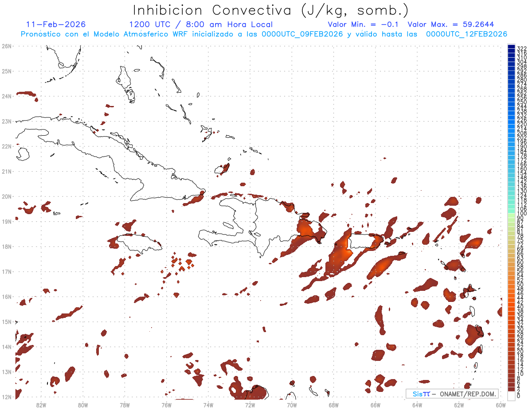Click the 23N latitude label

click(x=6, y=121)
